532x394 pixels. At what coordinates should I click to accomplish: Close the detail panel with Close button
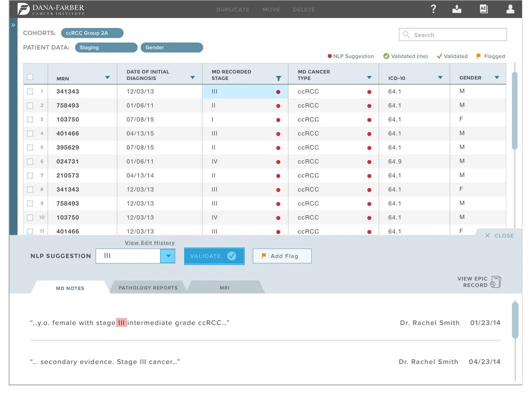click(499, 235)
